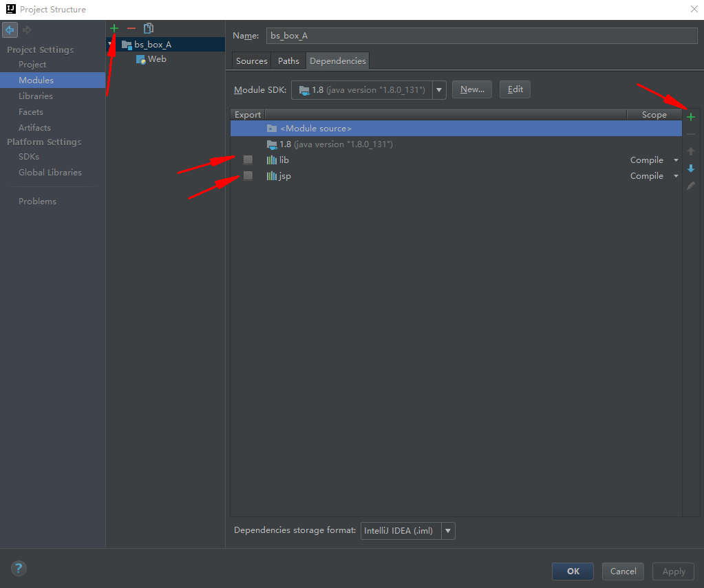Click the Edit SDK button
Viewport: 704px width, 588px height.
[x=515, y=89]
